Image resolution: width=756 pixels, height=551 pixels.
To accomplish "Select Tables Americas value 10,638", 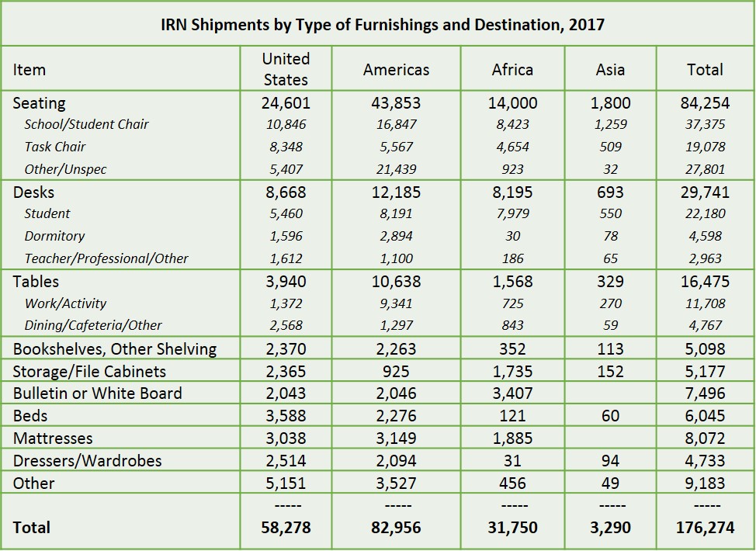I will coord(396,282).
